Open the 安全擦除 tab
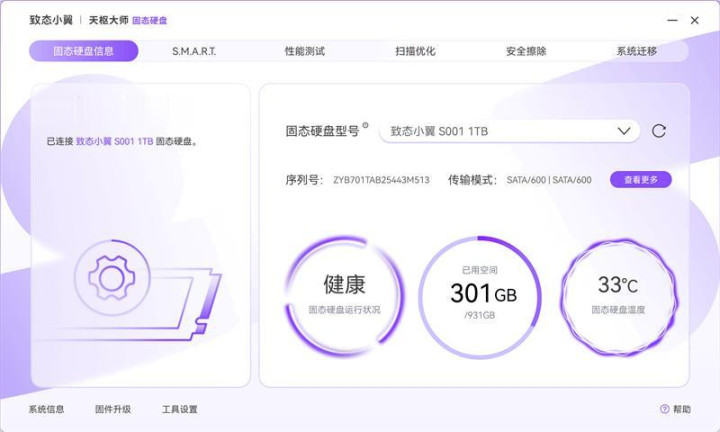The height and width of the screenshot is (432, 720). [x=526, y=51]
